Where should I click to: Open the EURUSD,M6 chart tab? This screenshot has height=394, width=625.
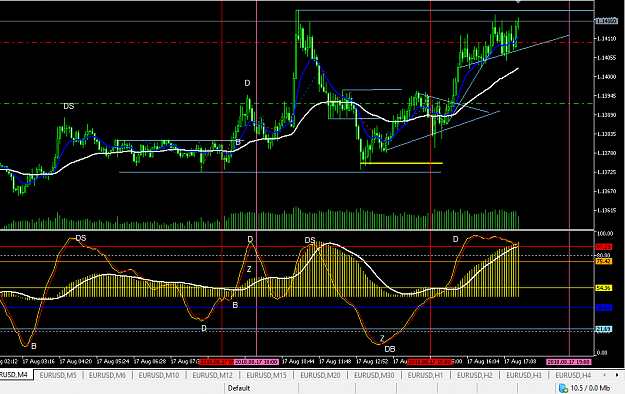(107, 375)
